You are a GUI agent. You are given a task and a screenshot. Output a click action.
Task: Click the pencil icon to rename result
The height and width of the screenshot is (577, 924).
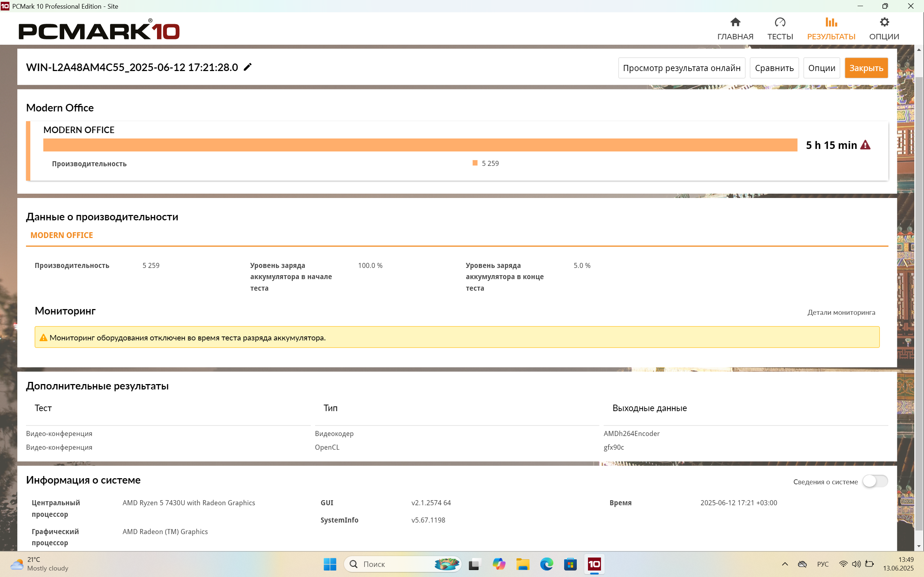(x=247, y=67)
